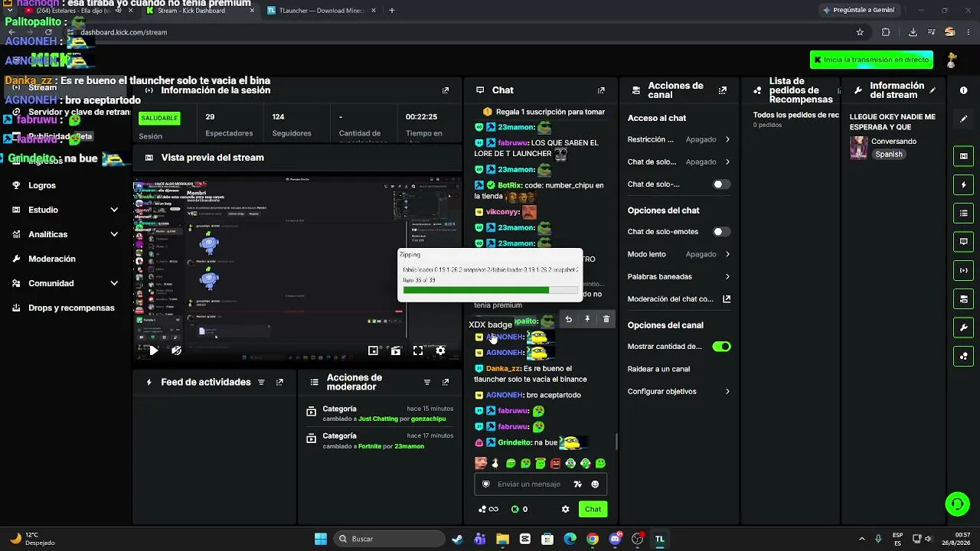Image resolution: width=980 pixels, height=551 pixels.
Task: Bookmark this page with the star icon
Action: click(x=860, y=32)
